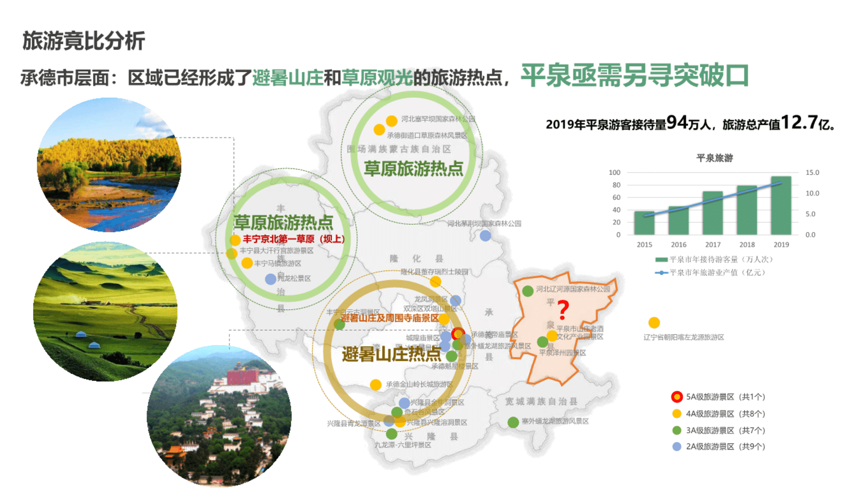This screenshot has height=488, width=868.
Task: Click the 2016 bar in the chart
Action: [x=679, y=221]
